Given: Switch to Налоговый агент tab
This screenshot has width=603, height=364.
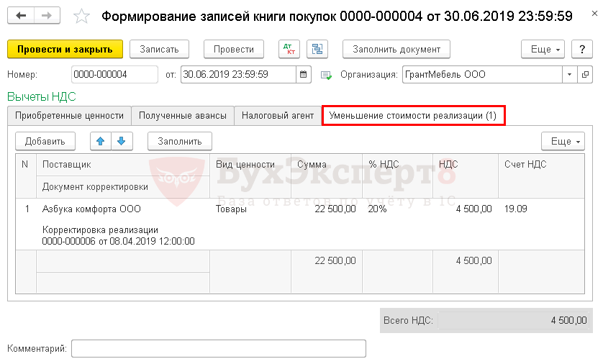Looking at the screenshot, I should tap(278, 116).
